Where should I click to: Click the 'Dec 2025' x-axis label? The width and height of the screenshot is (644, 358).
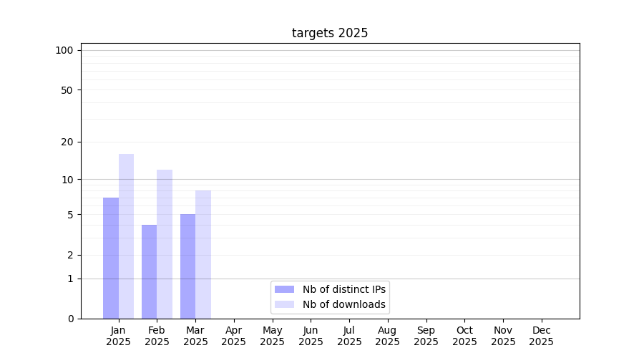coord(541,336)
